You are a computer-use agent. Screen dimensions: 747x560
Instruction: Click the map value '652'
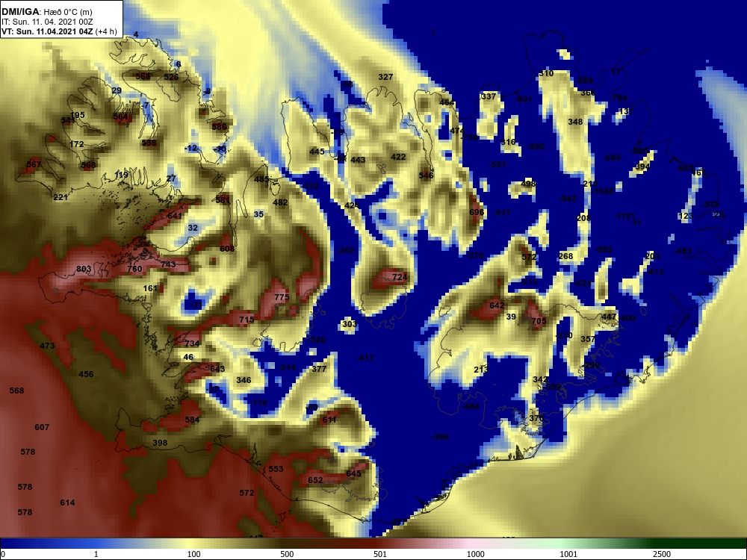tap(315, 480)
